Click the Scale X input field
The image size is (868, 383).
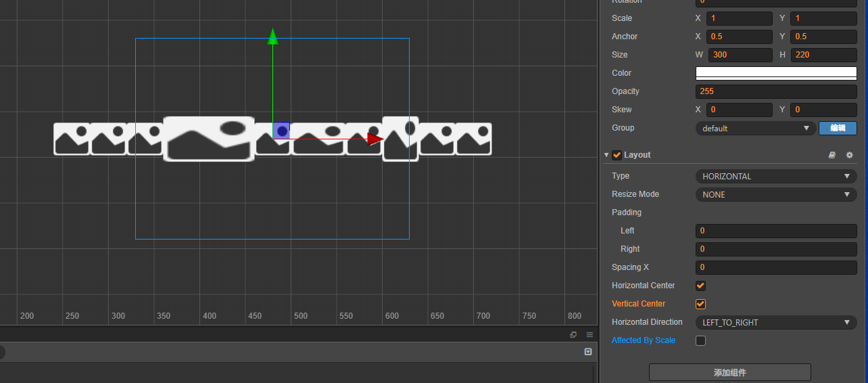pos(740,18)
